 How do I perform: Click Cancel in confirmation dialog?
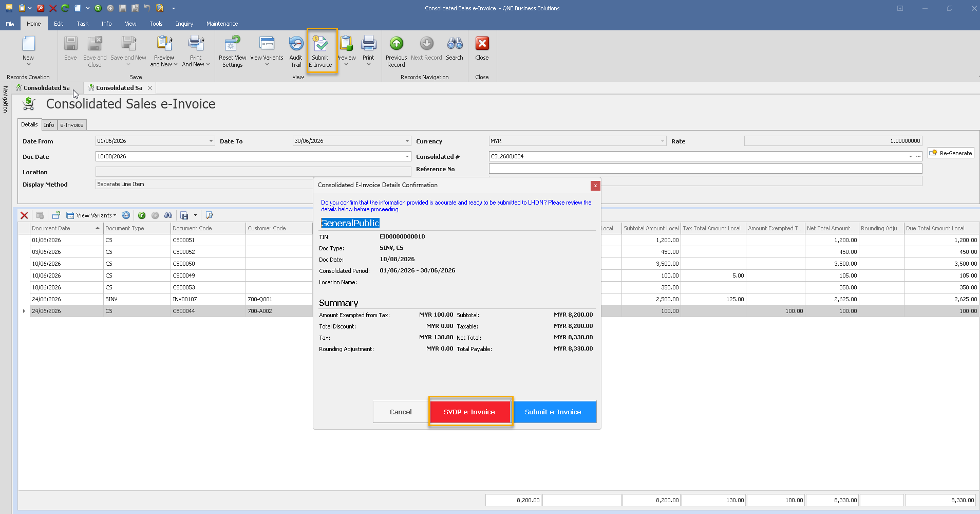pyautogui.click(x=401, y=412)
